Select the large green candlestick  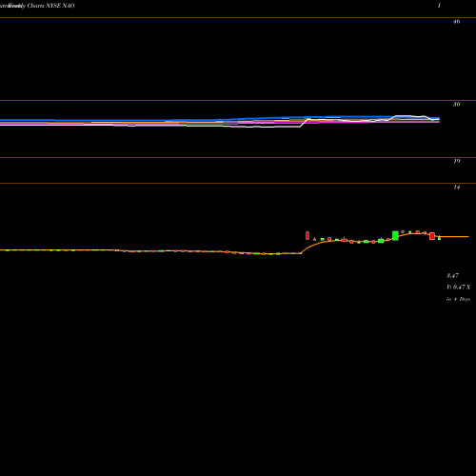coord(395,236)
